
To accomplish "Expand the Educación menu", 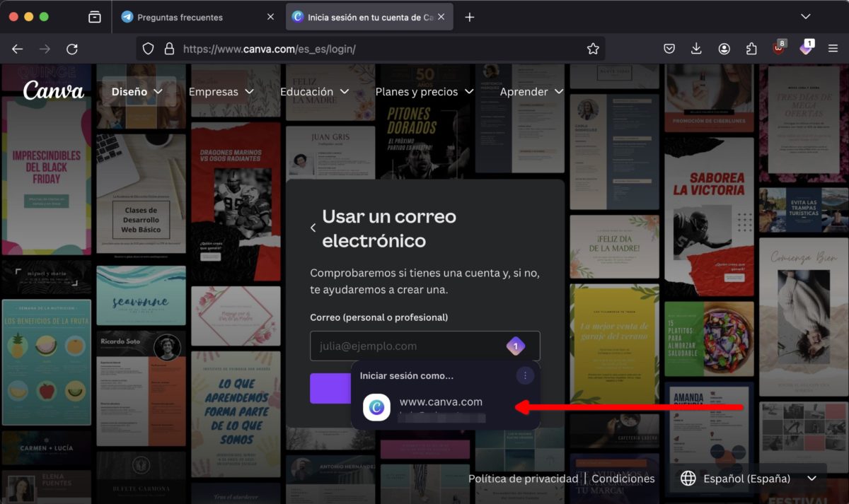I will tap(314, 91).
